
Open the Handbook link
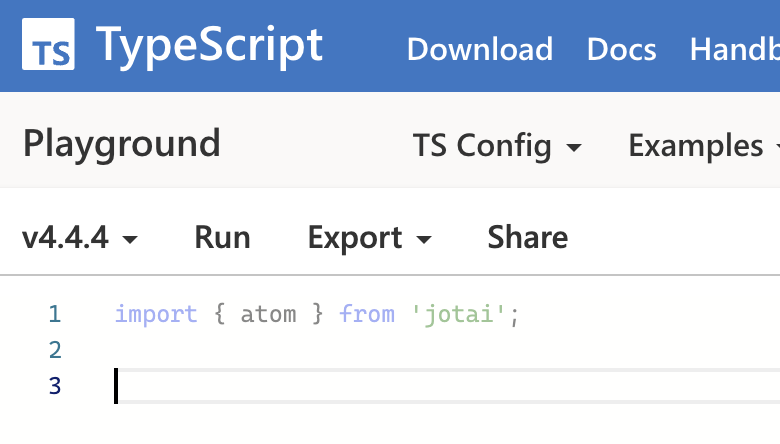coord(735,49)
